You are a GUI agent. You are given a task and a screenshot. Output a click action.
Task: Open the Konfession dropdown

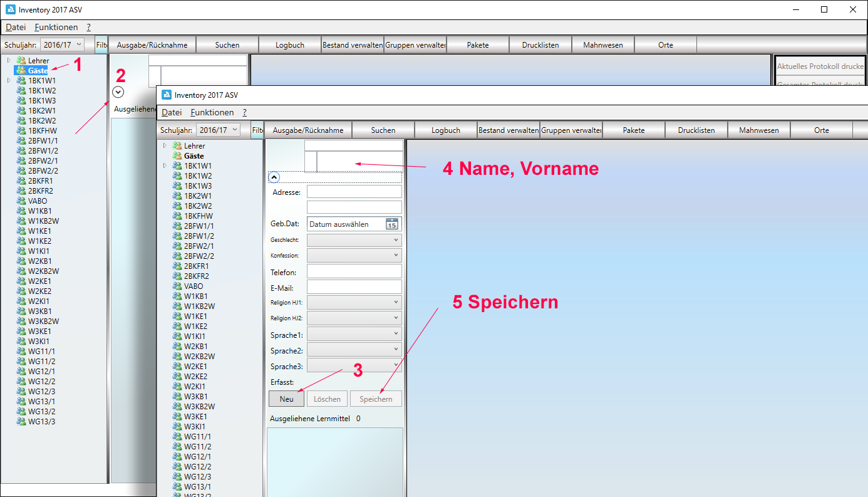pyautogui.click(x=354, y=256)
